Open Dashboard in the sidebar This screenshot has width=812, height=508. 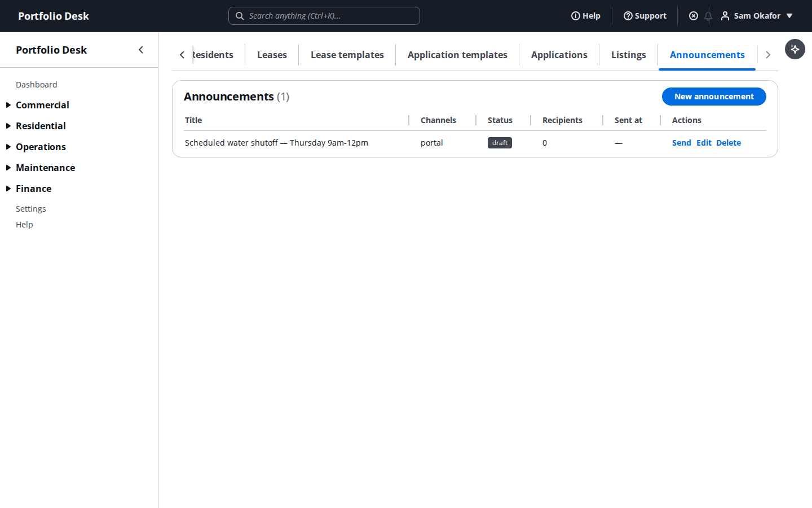pos(37,85)
